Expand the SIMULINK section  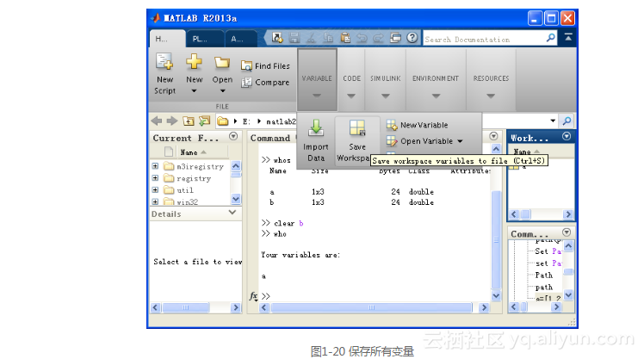pos(385,96)
